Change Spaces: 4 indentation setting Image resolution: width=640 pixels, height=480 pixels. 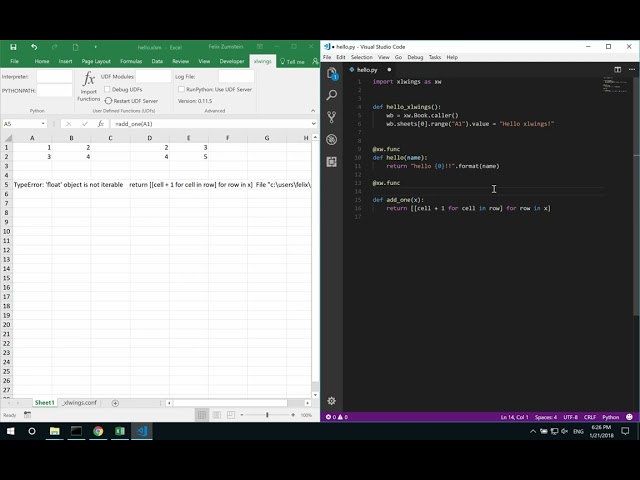(546, 417)
